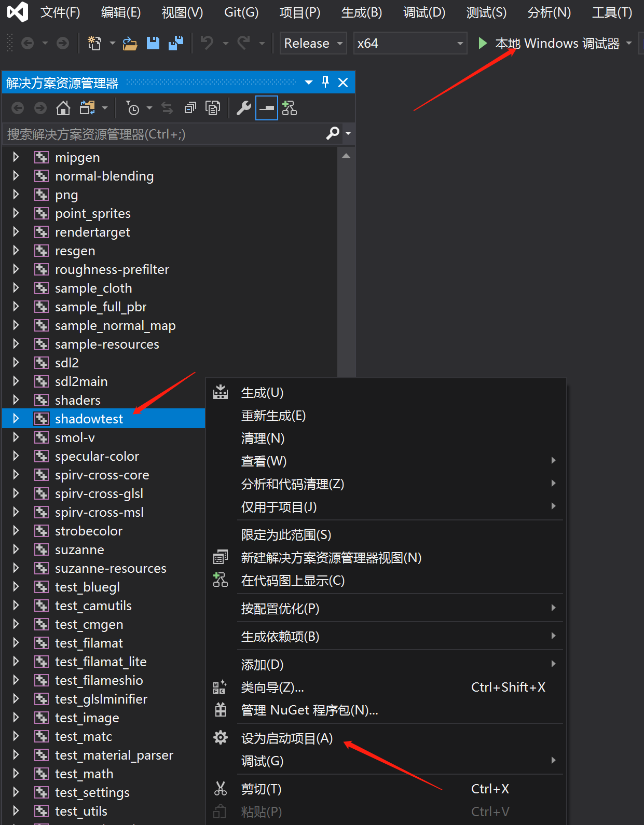Toggle preview selected items button
Screen dimensions: 644x825
click(x=267, y=108)
